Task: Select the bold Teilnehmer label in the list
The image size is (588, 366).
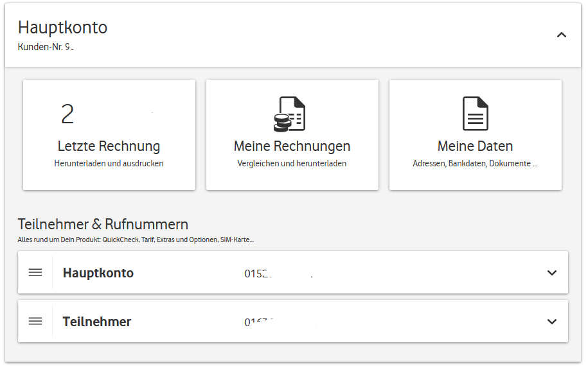Action: pyautogui.click(x=97, y=322)
